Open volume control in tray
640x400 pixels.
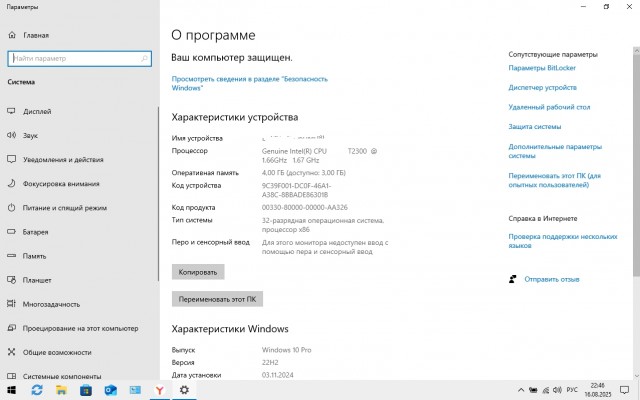[x=557, y=390]
